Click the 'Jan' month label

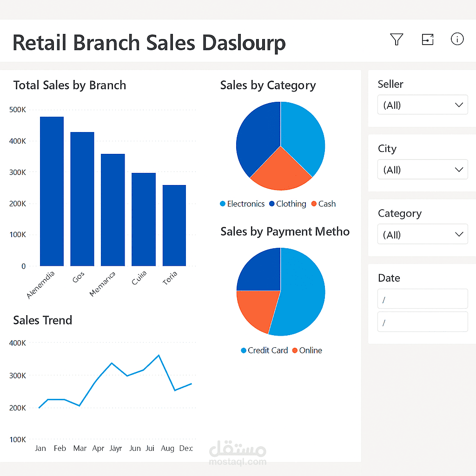click(40, 449)
